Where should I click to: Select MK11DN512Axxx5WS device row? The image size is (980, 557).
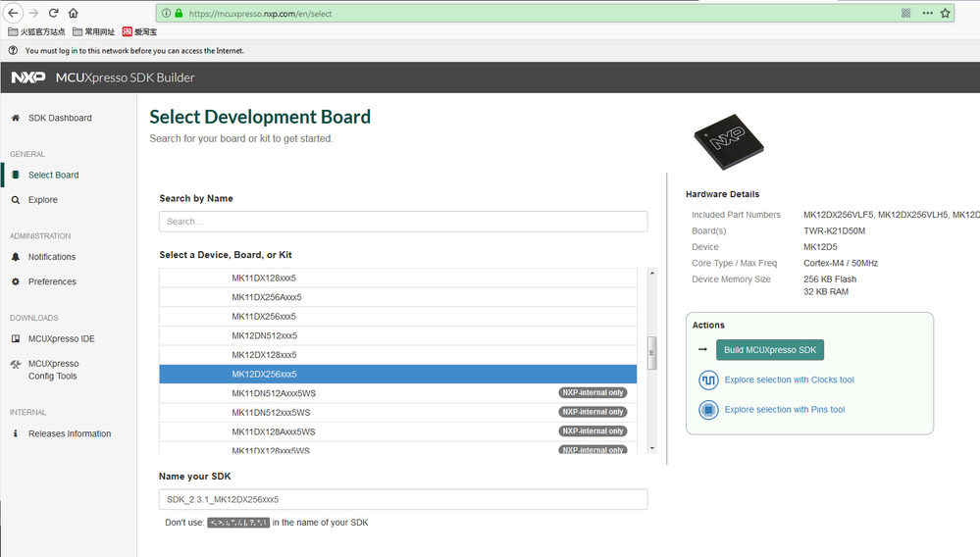tap(398, 393)
